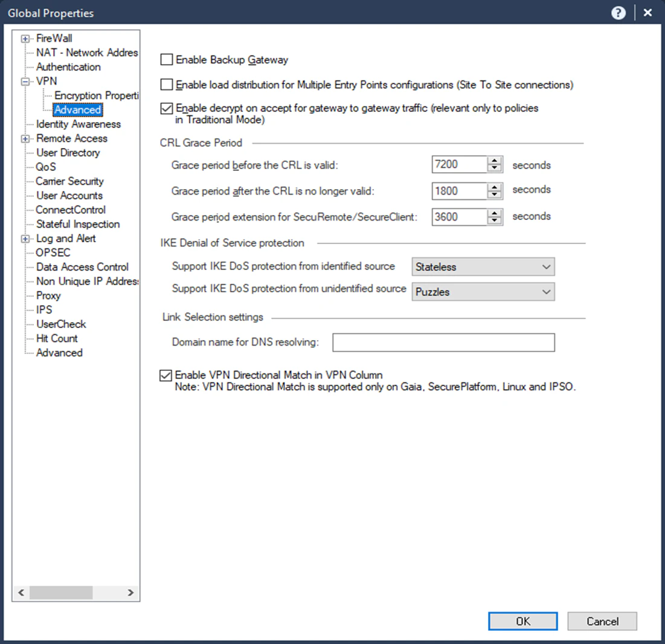Toggle load distribution for Multiple Entry Points

[167, 85]
